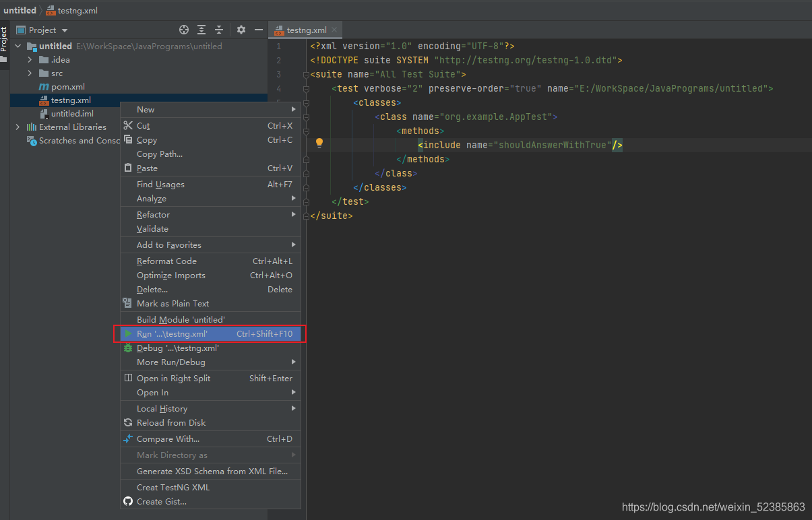Click the yellow lightbulb intention icon

[319, 143]
